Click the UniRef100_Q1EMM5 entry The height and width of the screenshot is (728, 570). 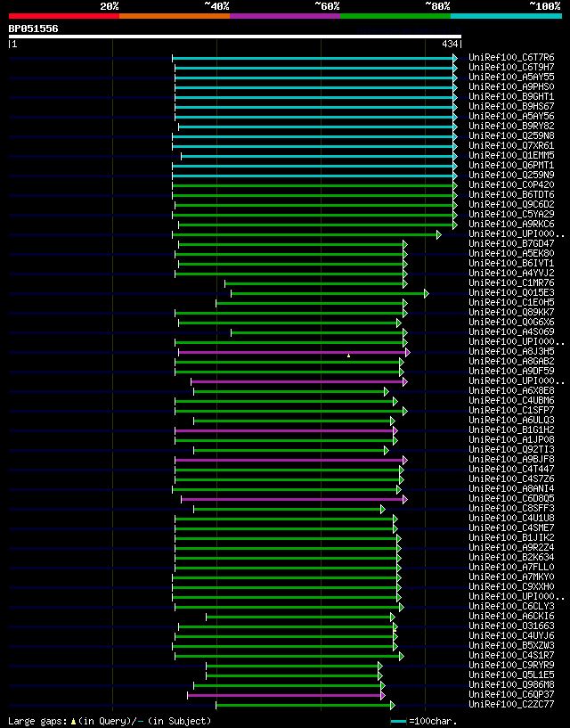click(x=511, y=156)
